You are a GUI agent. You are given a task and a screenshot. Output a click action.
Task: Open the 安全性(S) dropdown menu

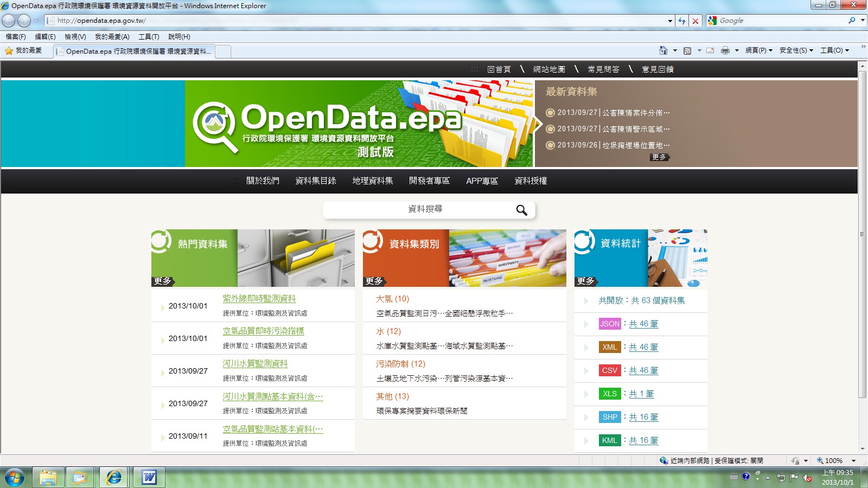tap(796, 50)
